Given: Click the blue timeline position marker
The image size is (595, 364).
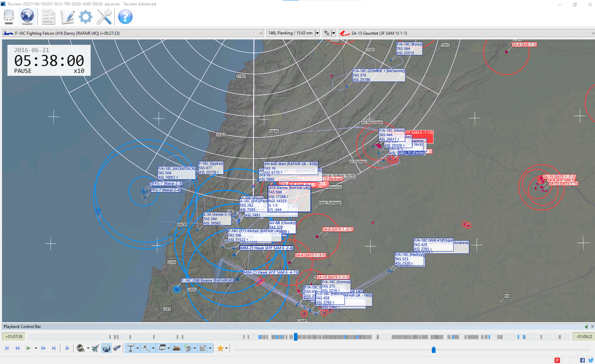Looking at the screenshot, I should (296, 337).
